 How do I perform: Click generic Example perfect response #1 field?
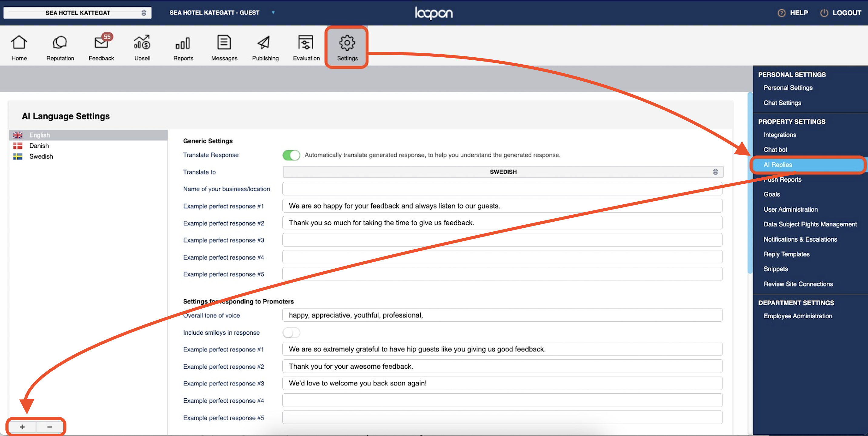click(502, 206)
